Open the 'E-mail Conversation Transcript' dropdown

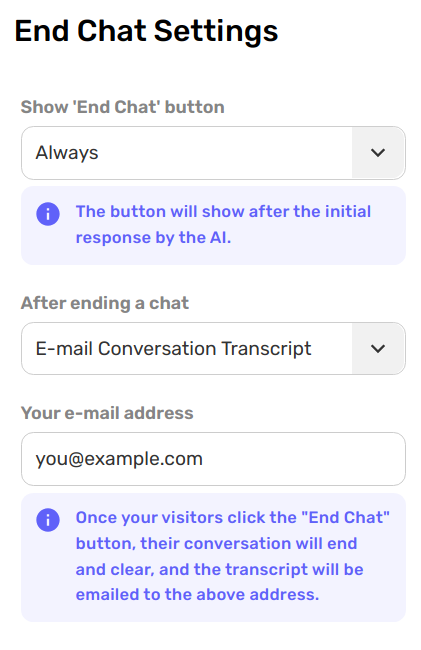coord(213,349)
